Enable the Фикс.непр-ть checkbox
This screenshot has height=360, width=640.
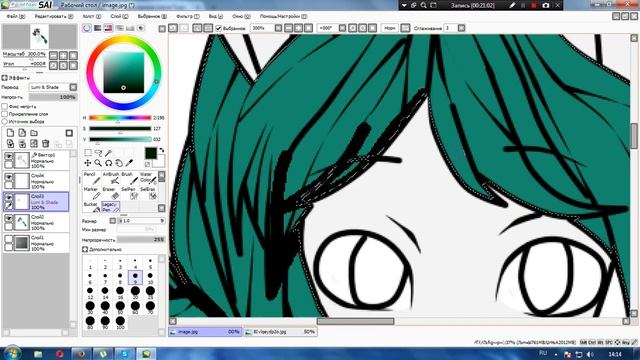click(x=5, y=106)
